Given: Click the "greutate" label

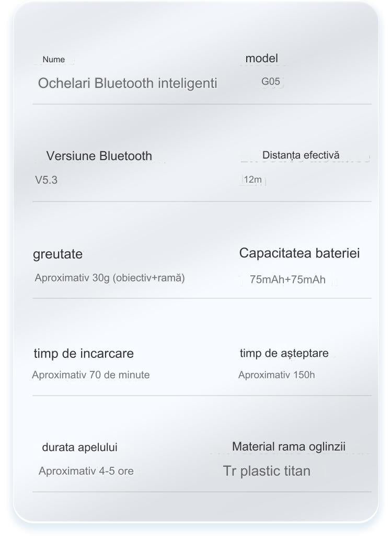Looking at the screenshot, I should pyautogui.click(x=58, y=254).
